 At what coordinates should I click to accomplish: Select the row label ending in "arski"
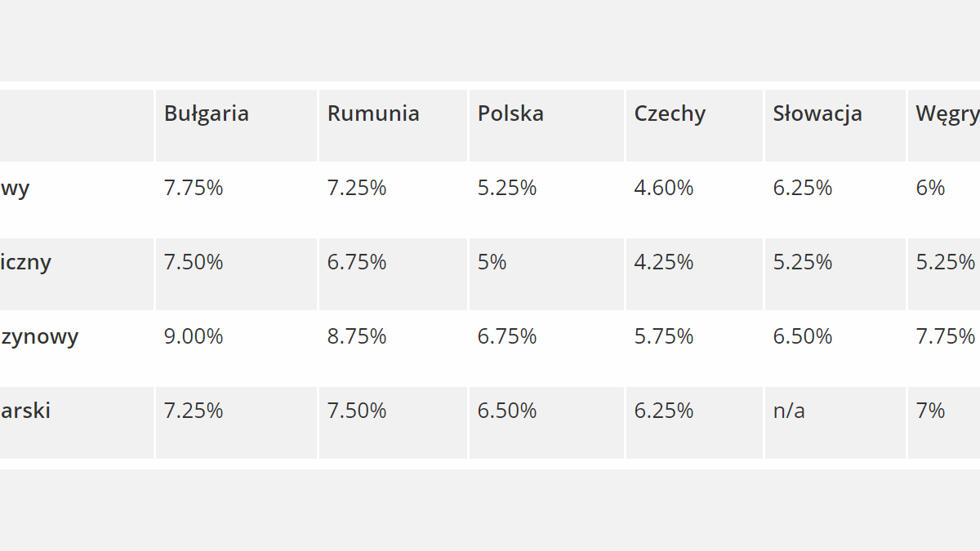pyautogui.click(x=25, y=411)
